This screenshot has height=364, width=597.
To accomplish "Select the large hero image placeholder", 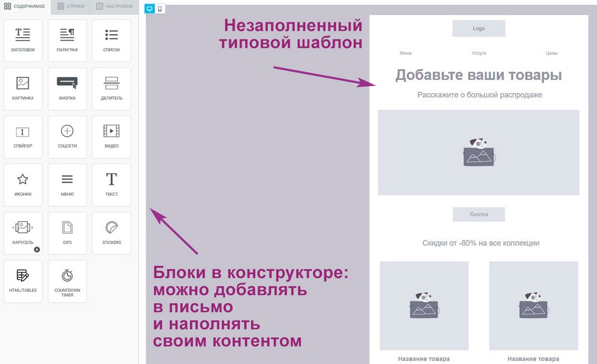I will point(479,153).
